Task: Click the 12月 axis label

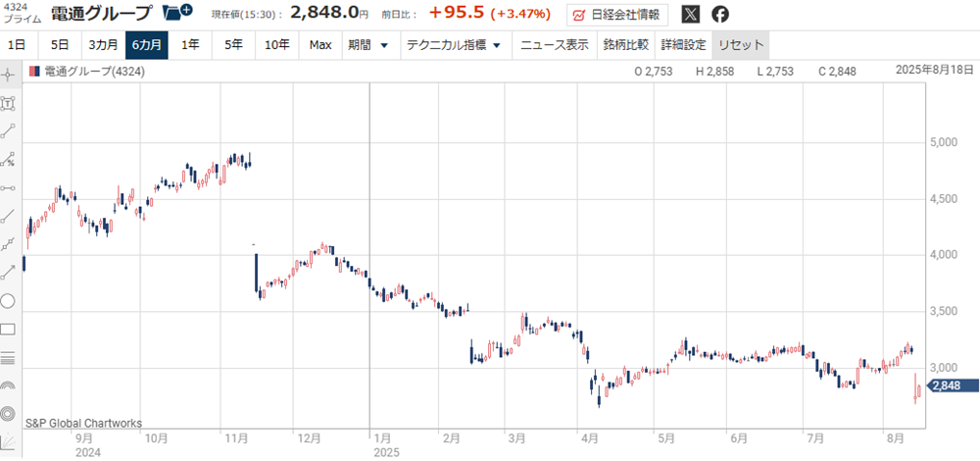Action: (x=311, y=439)
